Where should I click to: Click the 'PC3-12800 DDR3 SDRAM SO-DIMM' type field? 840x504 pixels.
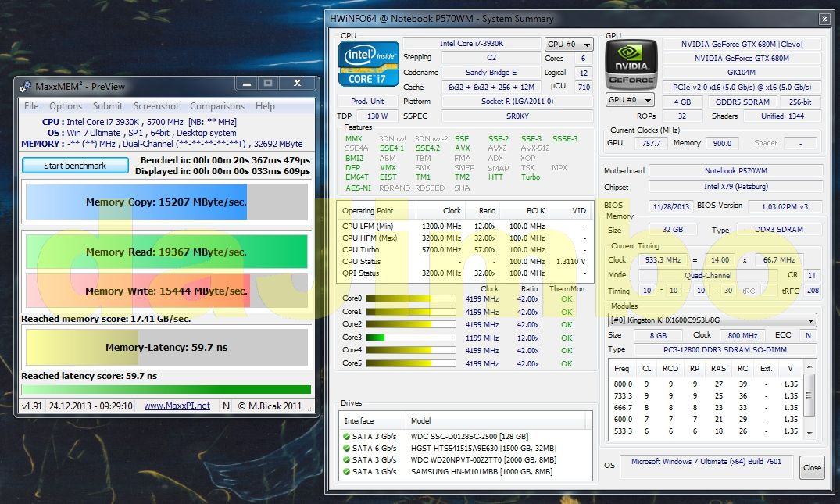[x=725, y=350]
